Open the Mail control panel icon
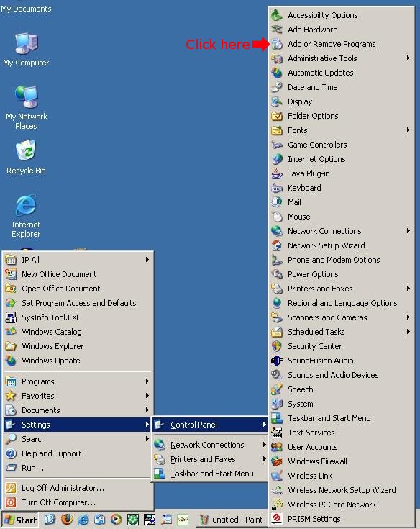Viewport: 420px width, 529px height. [277, 202]
